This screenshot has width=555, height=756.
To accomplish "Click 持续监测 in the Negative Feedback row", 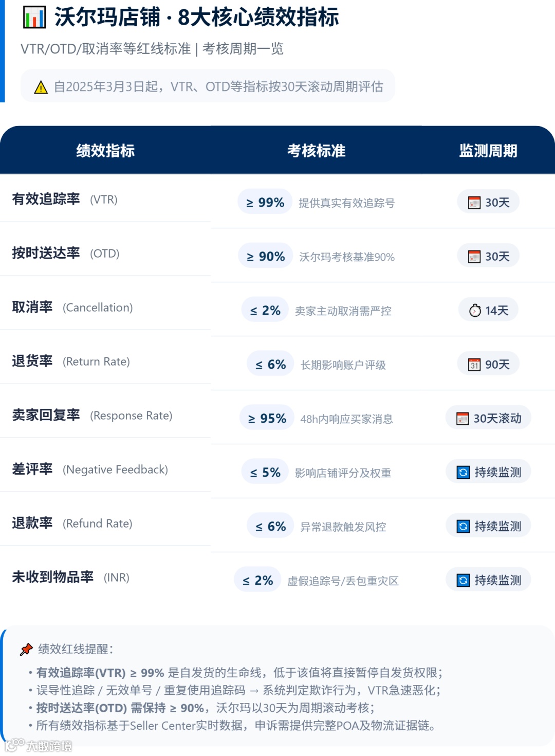I will (488, 472).
